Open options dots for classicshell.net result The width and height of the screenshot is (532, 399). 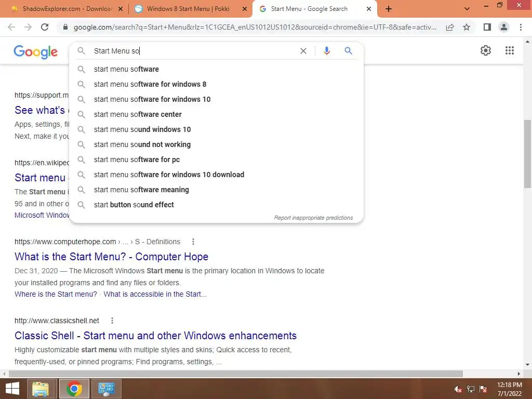pos(112,321)
